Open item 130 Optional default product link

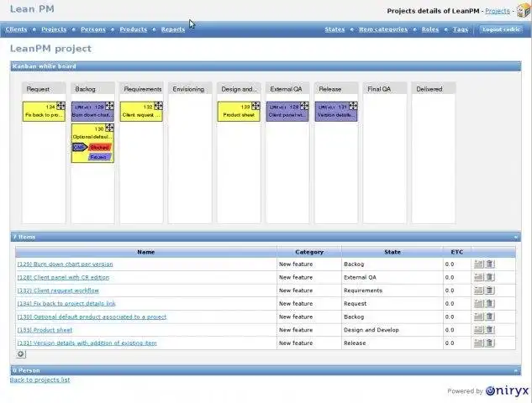tap(92, 317)
